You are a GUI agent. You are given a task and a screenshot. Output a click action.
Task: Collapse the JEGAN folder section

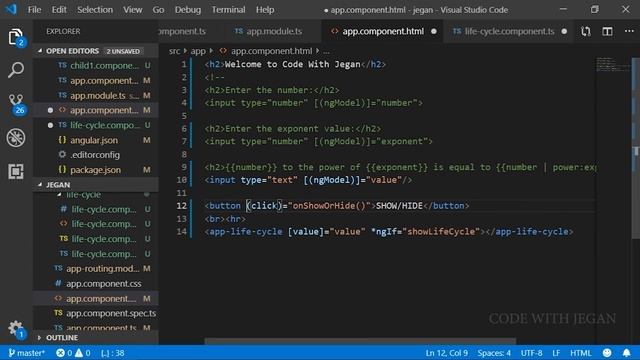pos(40,184)
